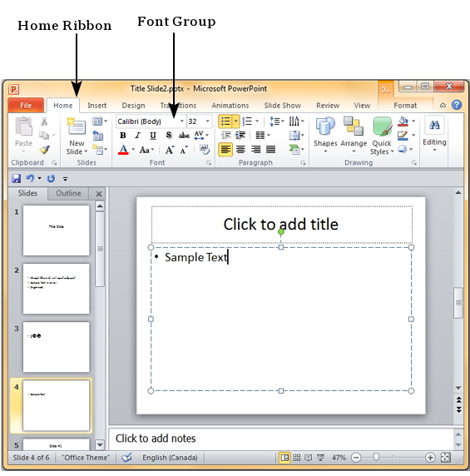
Task: Click the slide Layout icon
Action: click(97, 121)
